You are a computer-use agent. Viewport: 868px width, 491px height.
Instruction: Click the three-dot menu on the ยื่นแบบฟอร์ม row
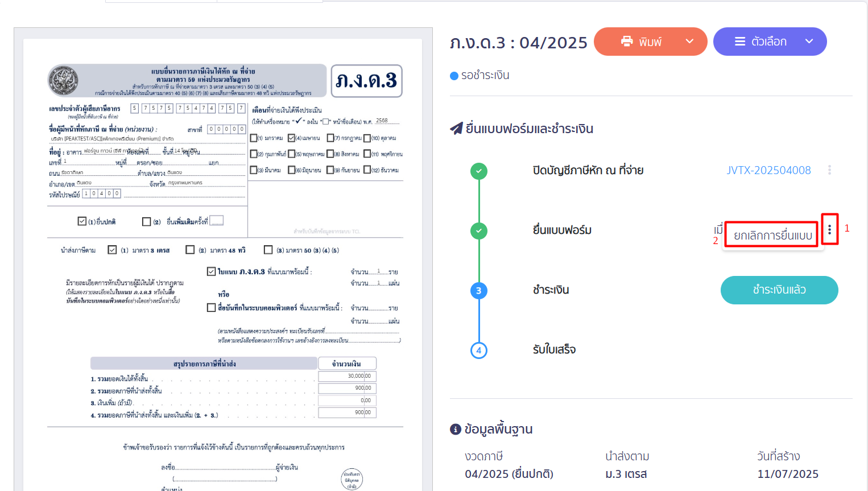pos(829,229)
